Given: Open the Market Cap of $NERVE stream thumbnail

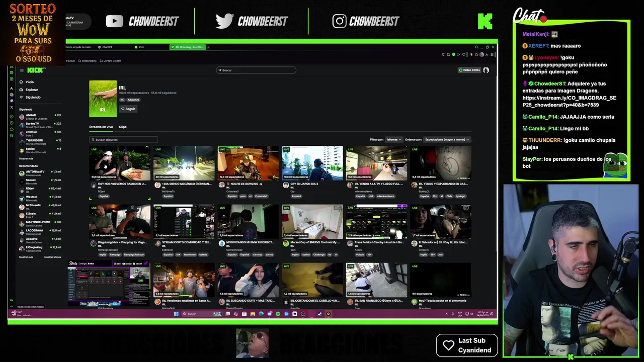Looking at the screenshot, I should click(x=312, y=221).
